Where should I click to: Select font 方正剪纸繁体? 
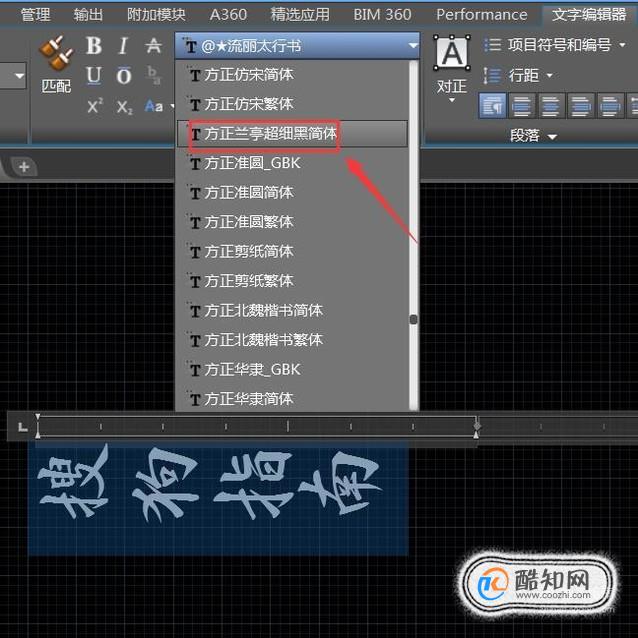pyautogui.click(x=293, y=281)
